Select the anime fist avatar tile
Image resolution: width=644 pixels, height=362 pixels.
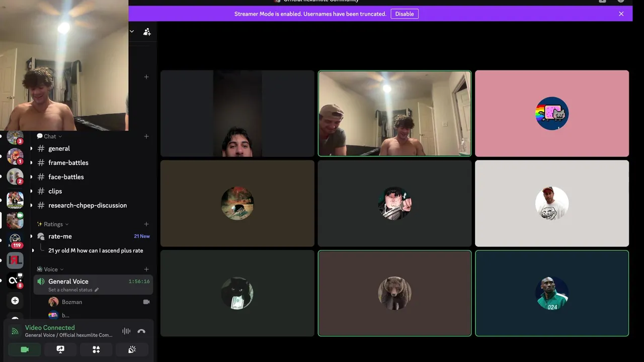394,203
